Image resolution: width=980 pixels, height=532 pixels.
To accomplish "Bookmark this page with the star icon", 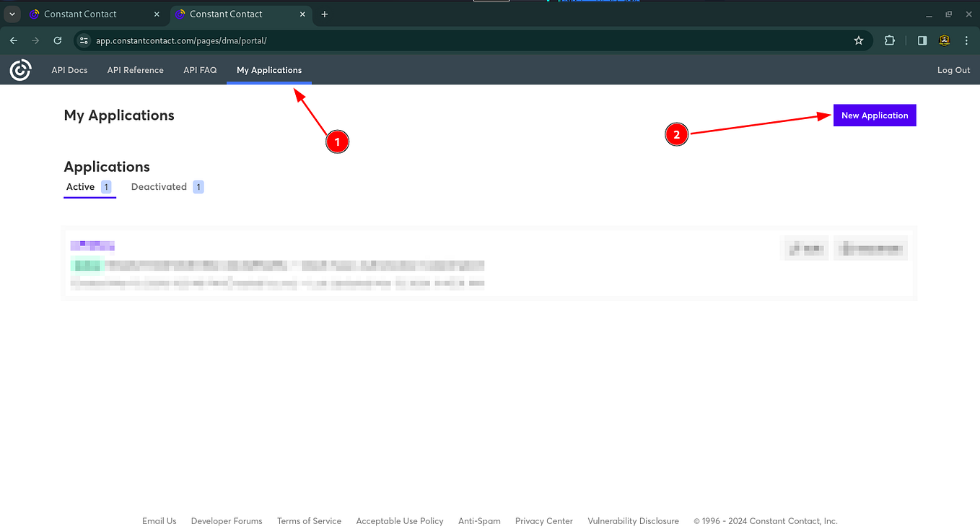I will click(x=859, y=40).
